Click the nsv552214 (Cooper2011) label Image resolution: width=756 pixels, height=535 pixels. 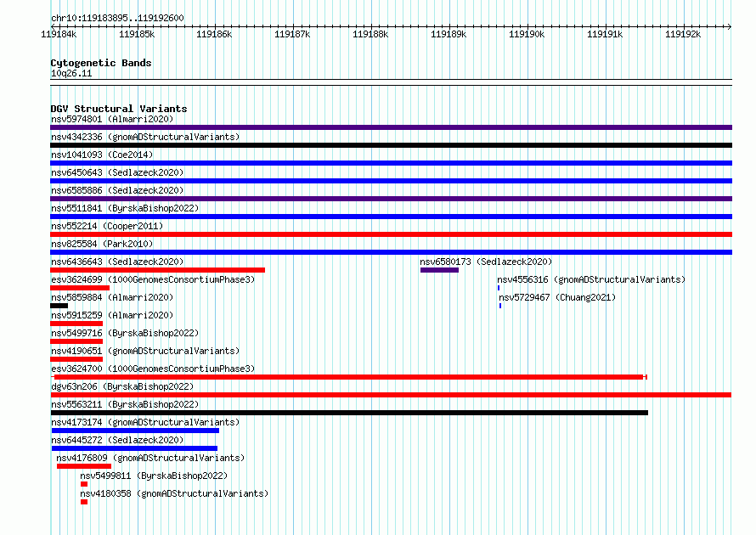tap(107, 226)
